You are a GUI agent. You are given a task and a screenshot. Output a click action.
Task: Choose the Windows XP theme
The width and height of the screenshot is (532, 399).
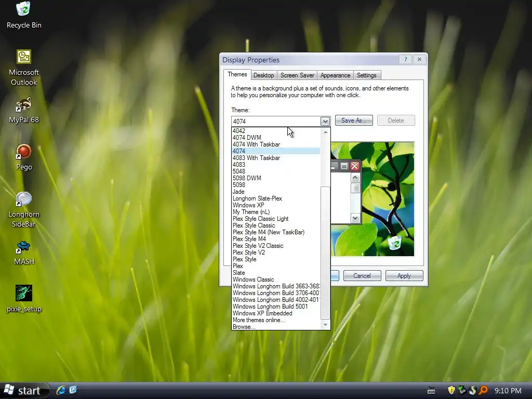coord(276,205)
